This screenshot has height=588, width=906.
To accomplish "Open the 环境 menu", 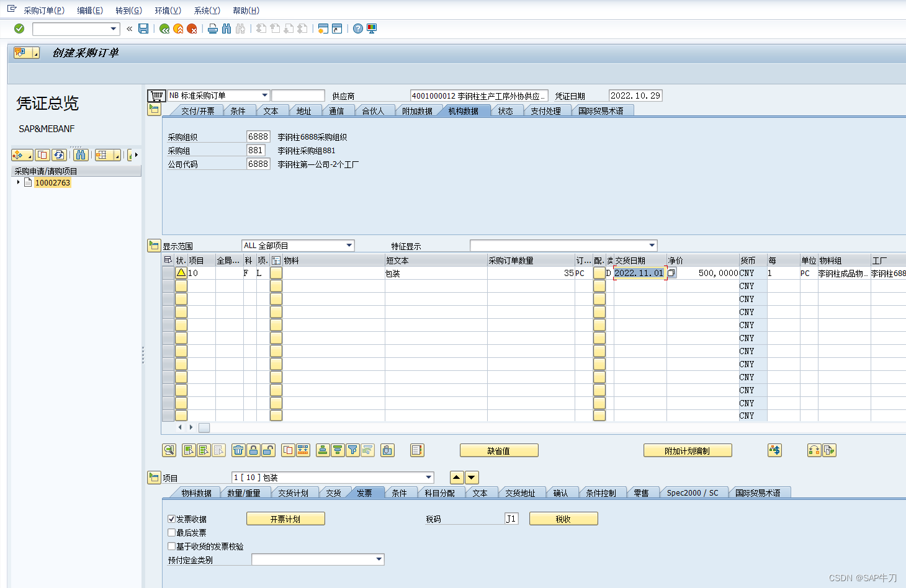I will click(x=168, y=11).
